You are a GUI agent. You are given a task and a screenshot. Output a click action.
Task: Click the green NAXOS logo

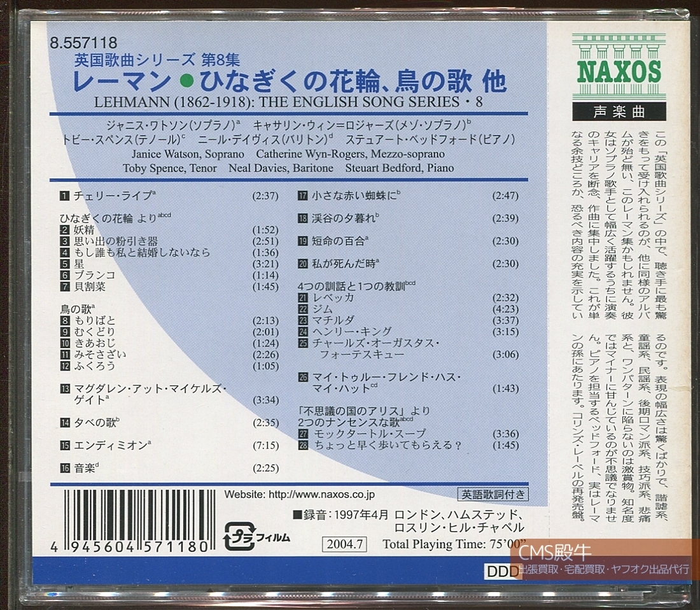pyautogui.click(x=619, y=67)
